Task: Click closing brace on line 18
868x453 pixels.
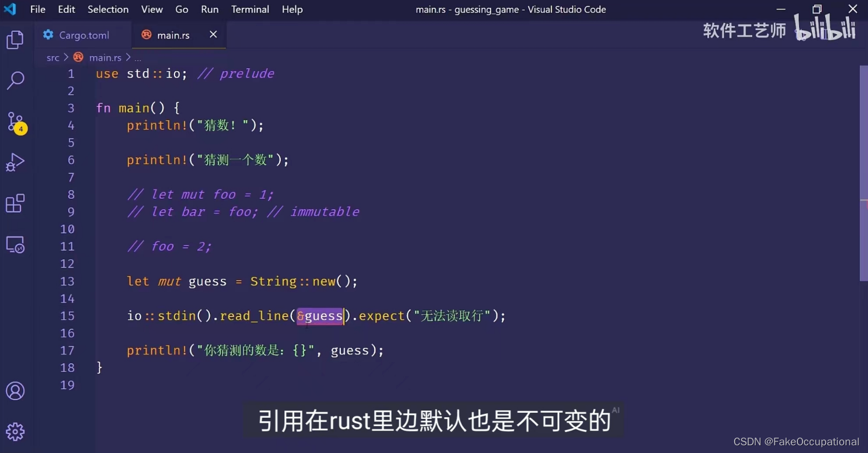Action: click(x=99, y=368)
